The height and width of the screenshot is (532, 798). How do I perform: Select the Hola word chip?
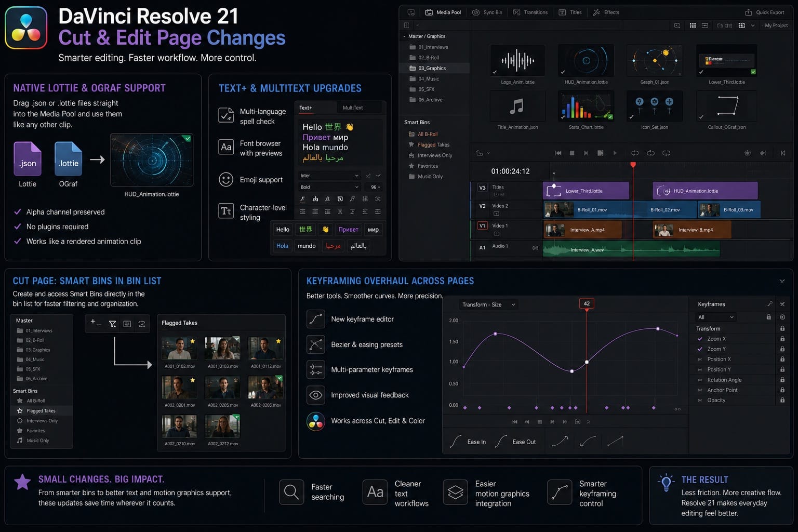pyautogui.click(x=282, y=246)
